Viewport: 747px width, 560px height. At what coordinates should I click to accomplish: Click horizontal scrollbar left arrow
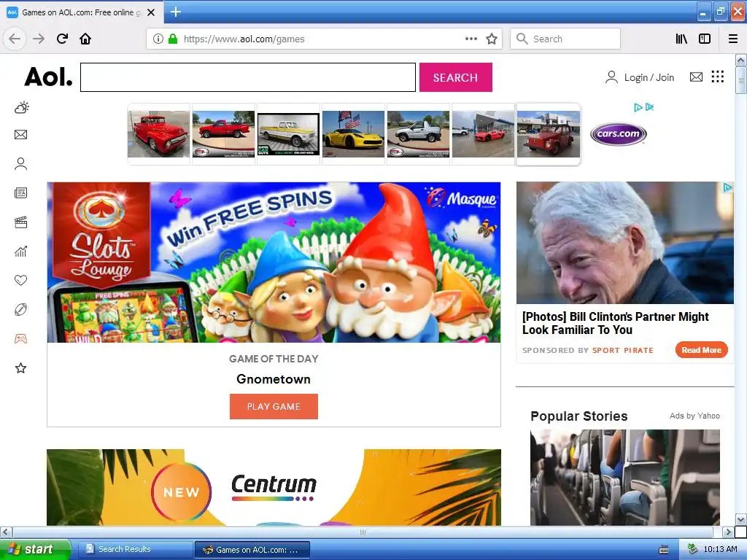pyautogui.click(x=6, y=532)
